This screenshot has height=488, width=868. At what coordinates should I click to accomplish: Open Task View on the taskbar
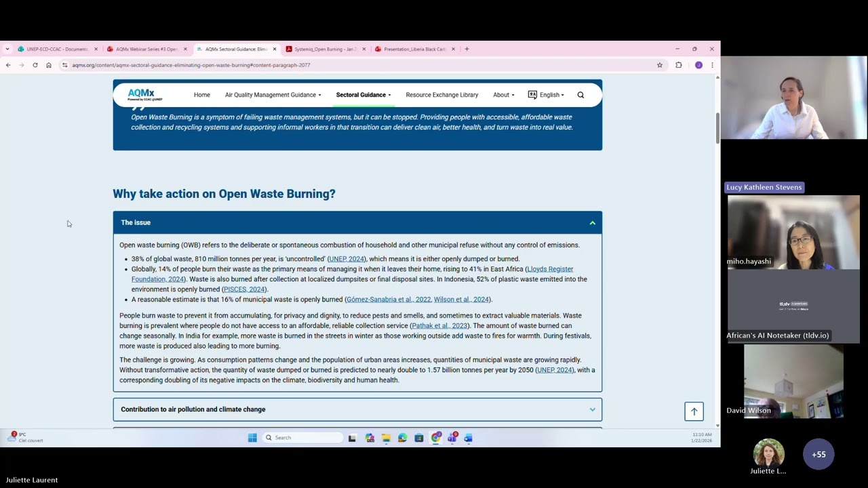[x=352, y=438]
